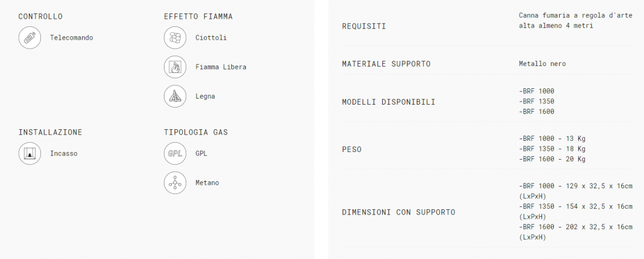Image resolution: width=644 pixels, height=259 pixels.
Task: Click the Fiamma Libera label
Action: pyautogui.click(x=221, y=67)
